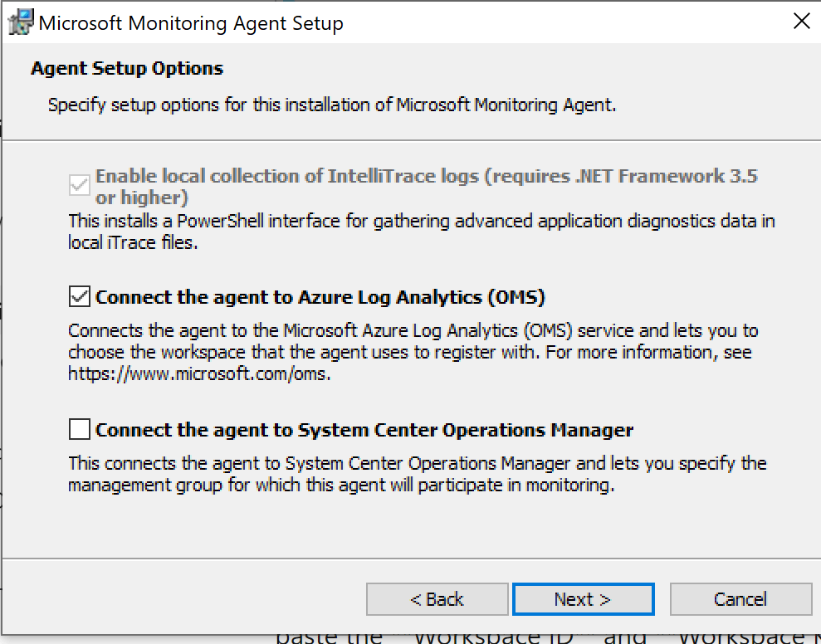The width and height of the screenshot is (821, 644).
Task: Click the Specify setup options subtitle text
Action: (332, 105)
